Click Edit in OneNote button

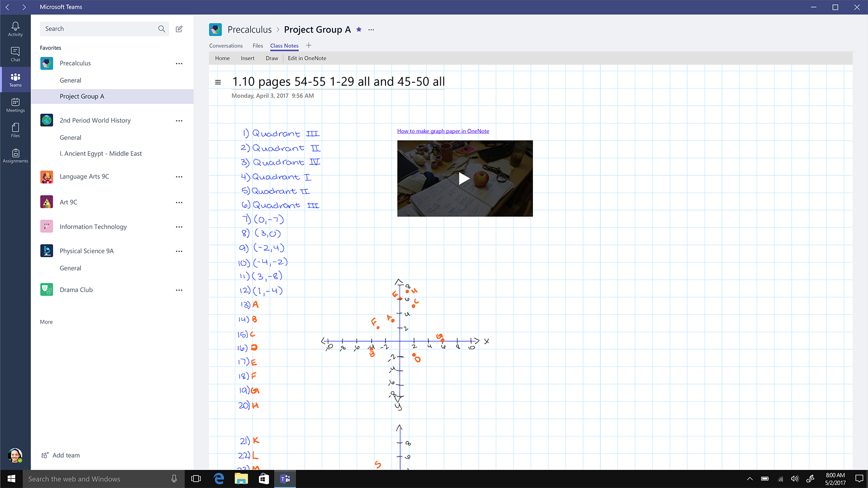coord(307,58)
